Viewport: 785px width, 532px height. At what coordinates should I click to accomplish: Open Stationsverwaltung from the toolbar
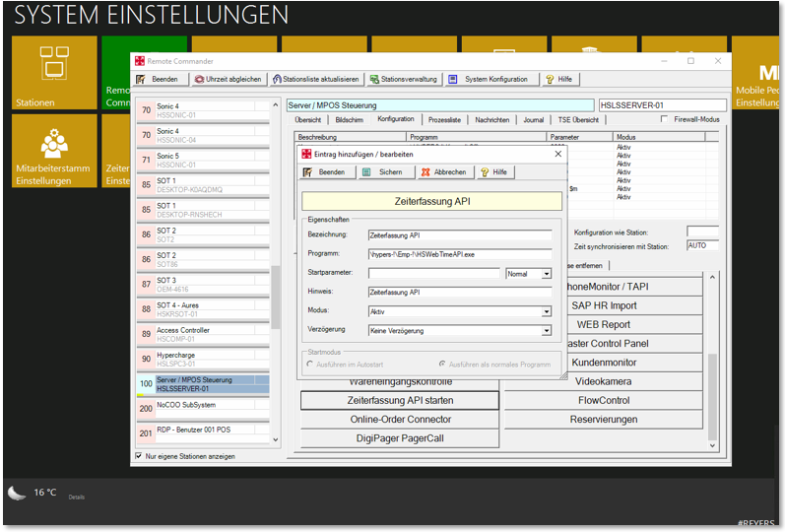tap(404, 79)
